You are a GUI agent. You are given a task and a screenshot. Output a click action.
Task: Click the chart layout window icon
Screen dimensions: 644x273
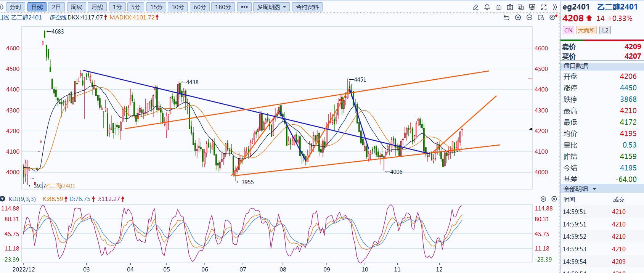coord(541,18)
